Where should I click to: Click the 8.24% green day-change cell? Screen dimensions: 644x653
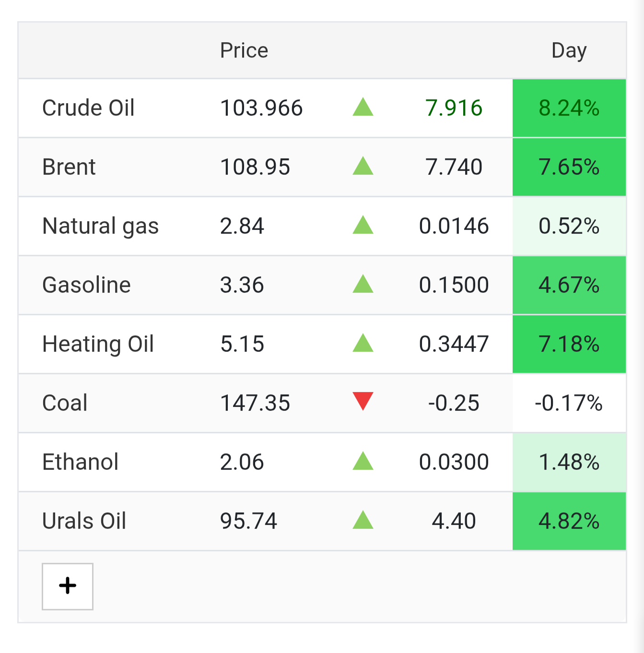(x=569, y=108)
